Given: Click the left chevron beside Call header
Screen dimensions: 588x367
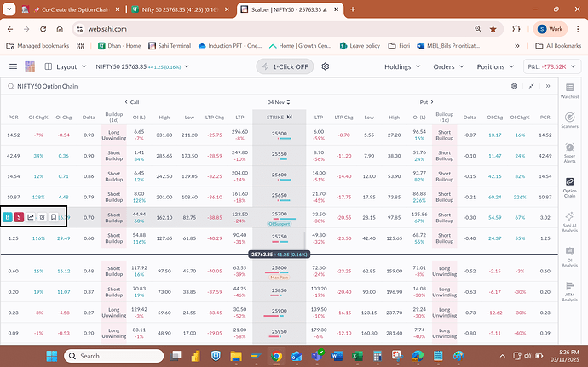Looking at the screenshot, I should 126,102.
